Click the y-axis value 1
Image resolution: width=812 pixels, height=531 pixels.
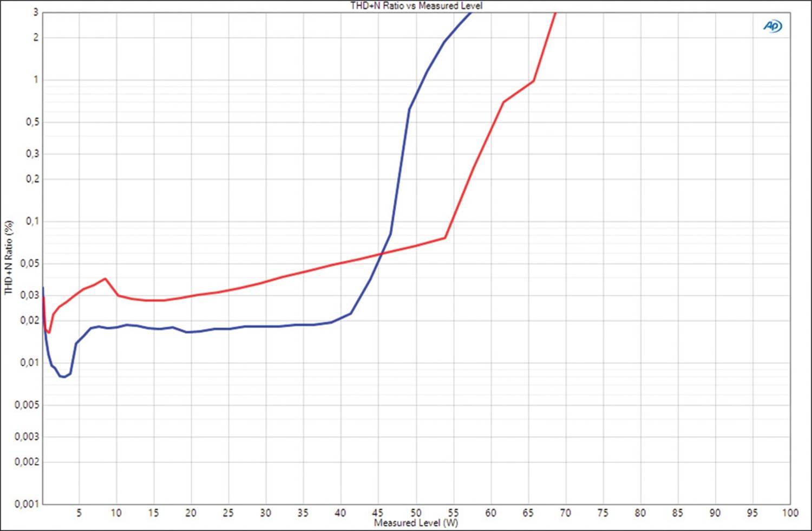[36, 80]
